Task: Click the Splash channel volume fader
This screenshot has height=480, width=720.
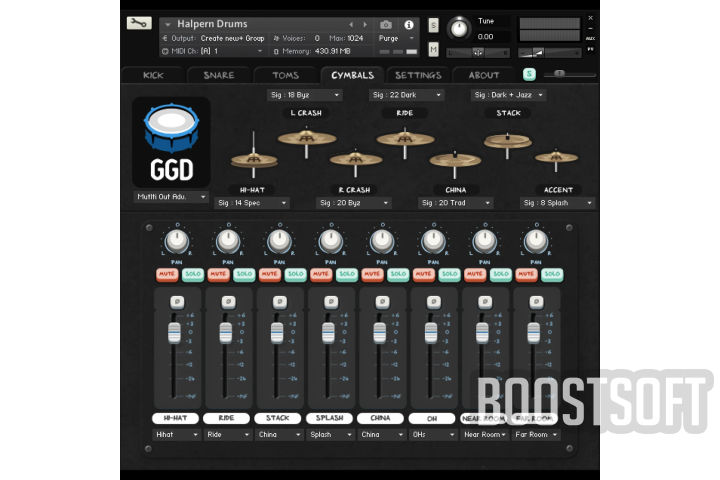Action: 330,331
